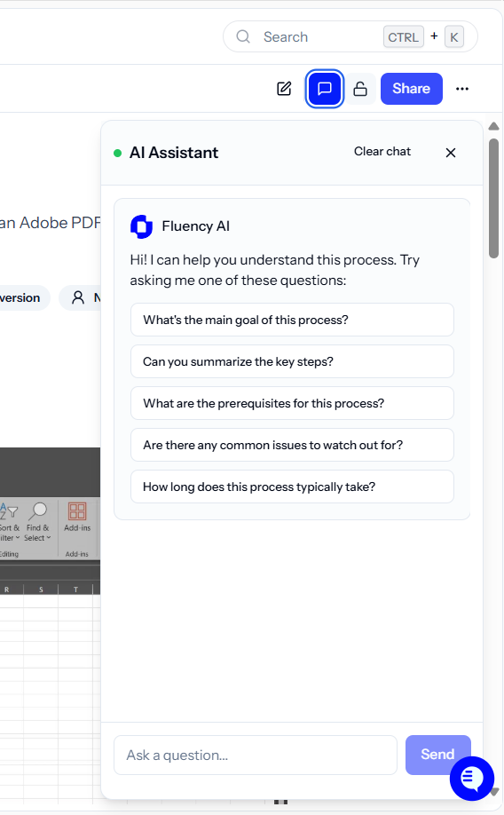Click the search magnifier icon
Screen dimensions: 504x815
pyautogui.click(x=243, y=37)
